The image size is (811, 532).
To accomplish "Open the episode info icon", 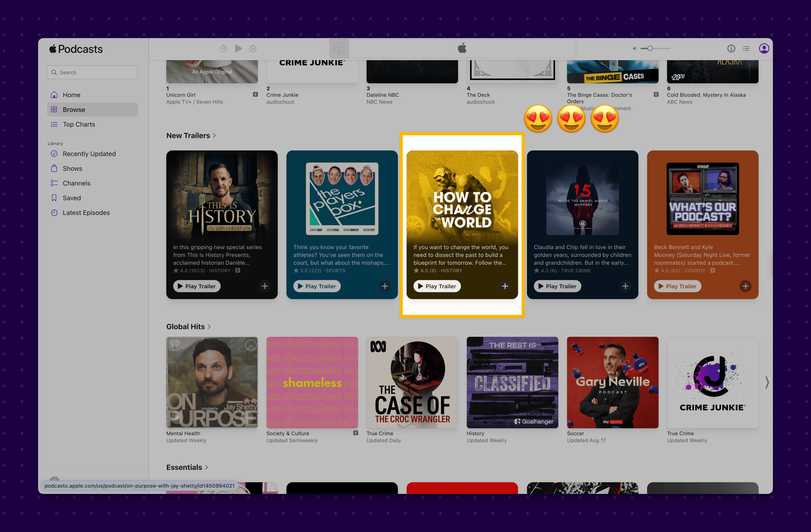I will point(731,49).
